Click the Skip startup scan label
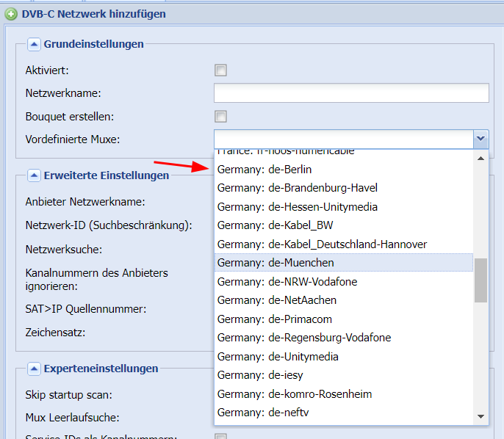Screen dimensions: 504x439 [69, 395]
